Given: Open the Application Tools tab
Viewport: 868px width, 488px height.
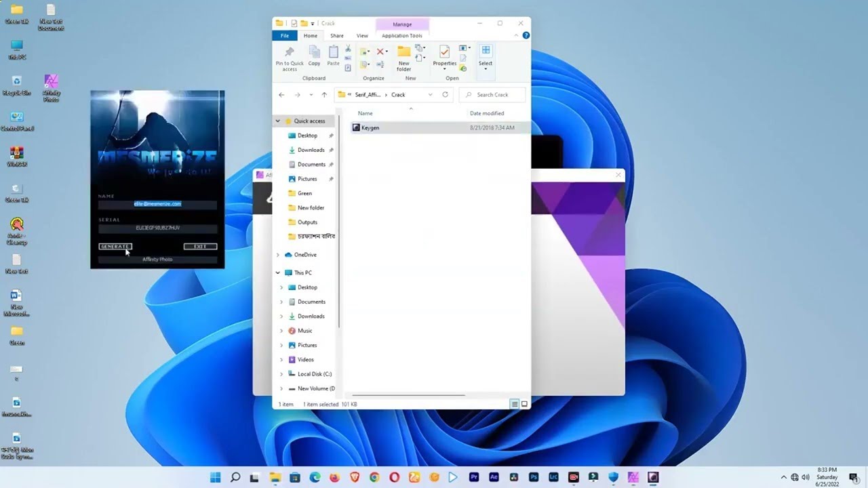Looking at the screenshot, I should [401, 35].
